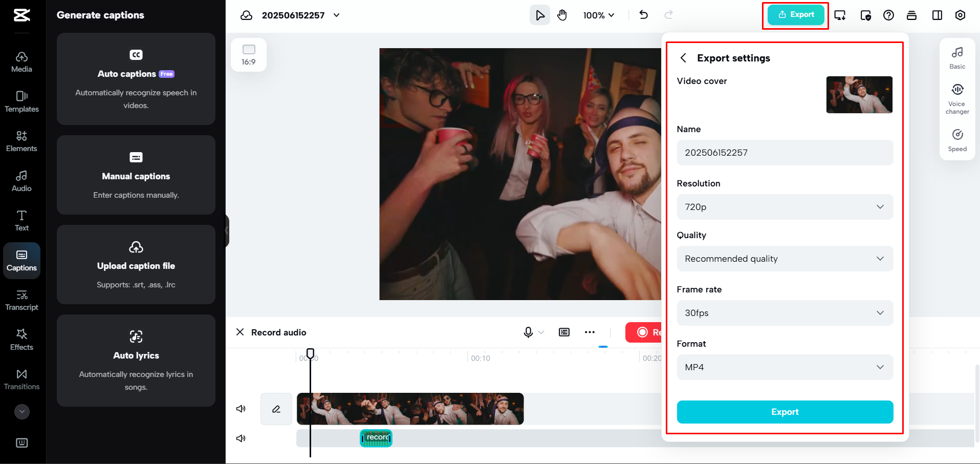Open the Text panel

pos(21,221)
